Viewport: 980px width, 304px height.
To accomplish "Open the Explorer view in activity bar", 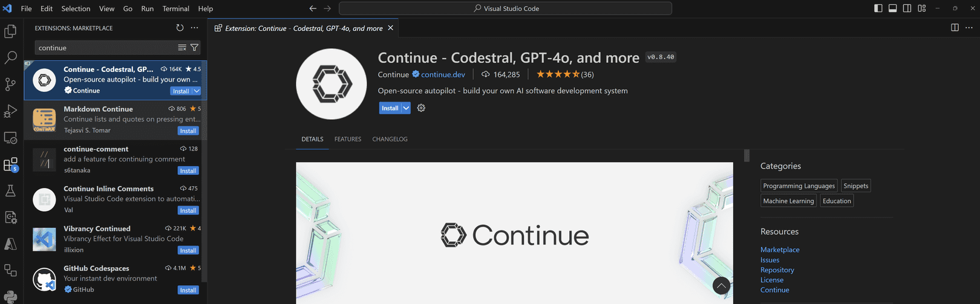I will (x=10, y=31).
